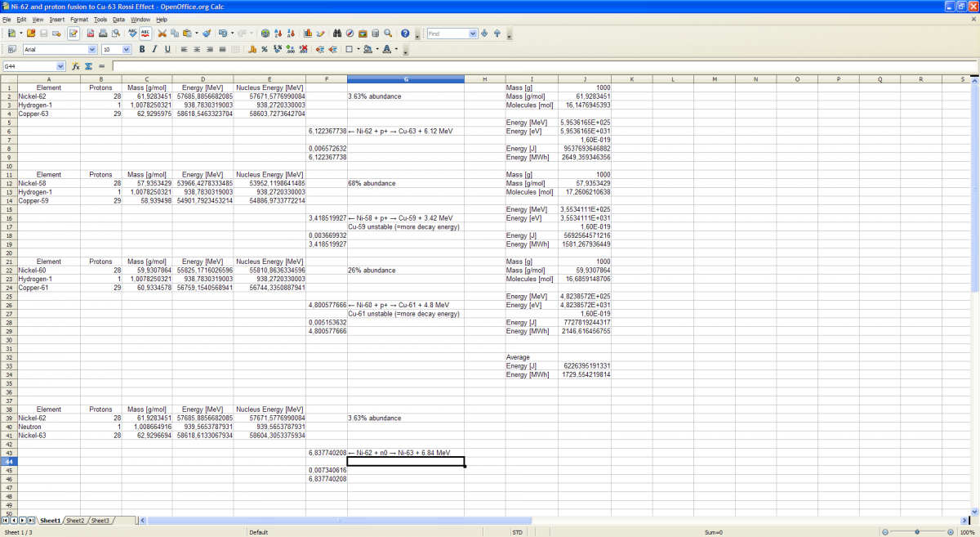
Task: Toggle AutoSpellcheck on or off
Action: 145,34
